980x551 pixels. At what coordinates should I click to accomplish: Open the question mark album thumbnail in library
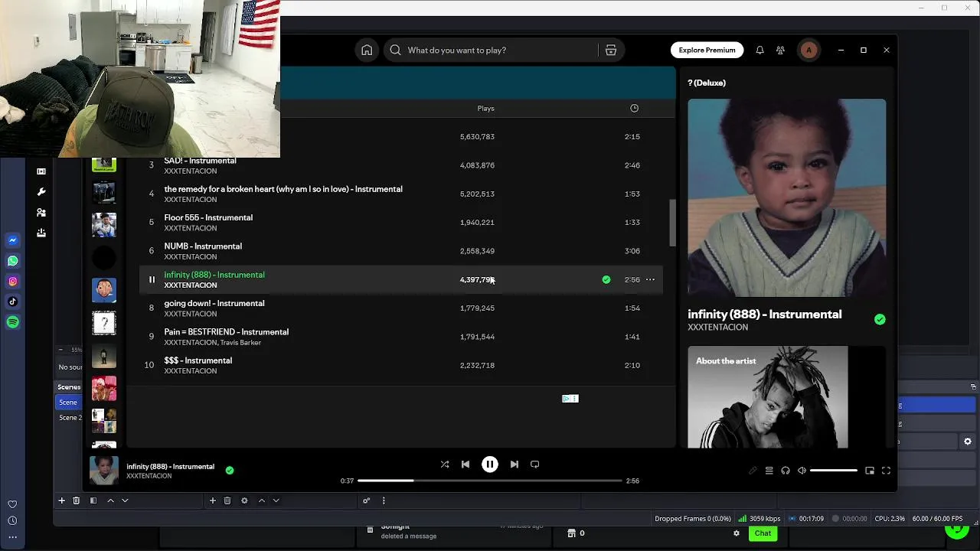pyautogui.click(x=104, y=323)
